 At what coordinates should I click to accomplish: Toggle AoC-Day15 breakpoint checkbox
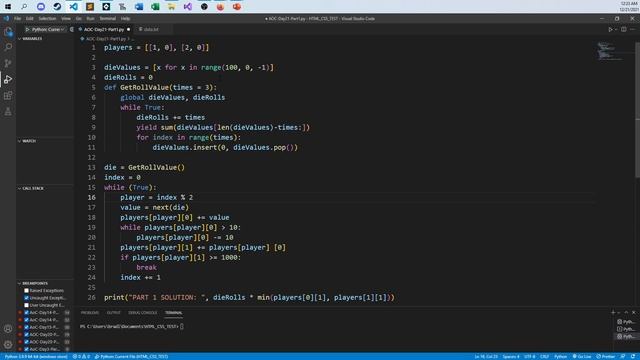click(x=27, y=327)
